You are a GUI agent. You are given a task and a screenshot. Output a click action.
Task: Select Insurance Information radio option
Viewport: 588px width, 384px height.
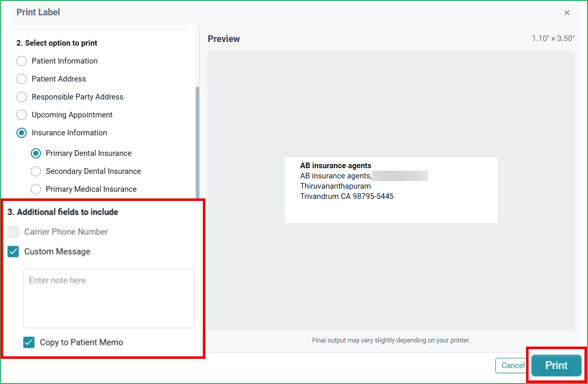[22, 133]
